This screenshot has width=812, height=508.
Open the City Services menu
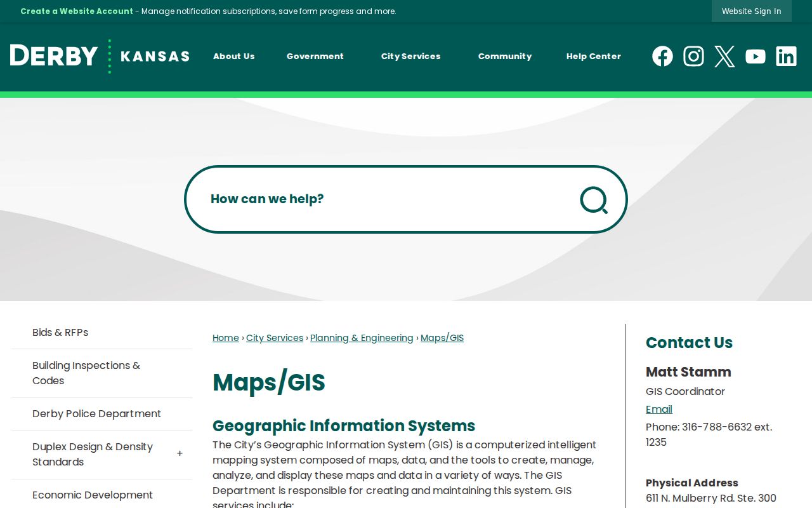tap(410, 57)
